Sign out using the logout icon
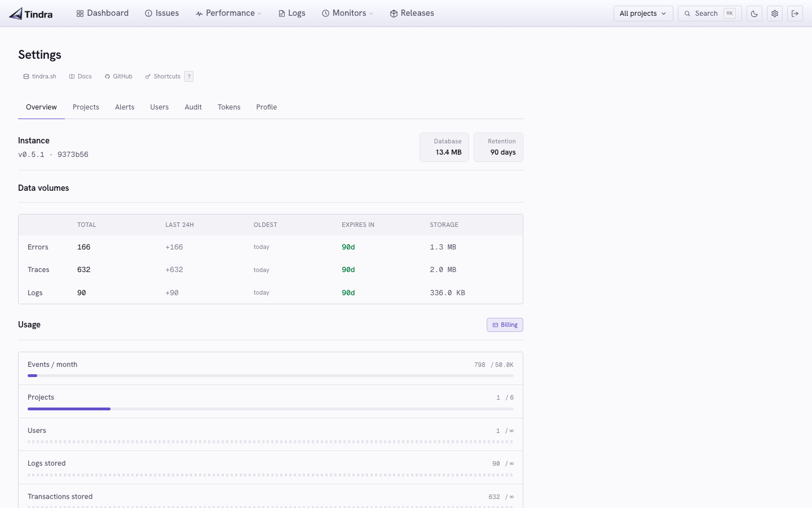This screenshot has width=812, height=508. [795, 14]
